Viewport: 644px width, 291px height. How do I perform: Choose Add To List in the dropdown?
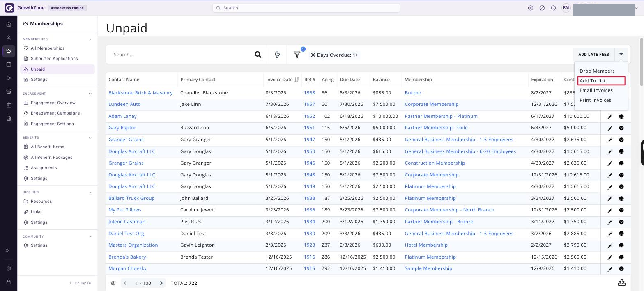click(x=601, y=81)
